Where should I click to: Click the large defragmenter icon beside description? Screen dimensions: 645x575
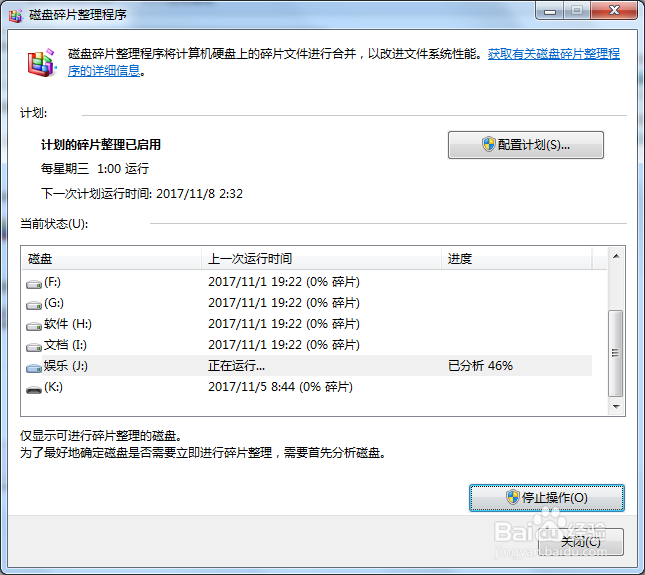[42, 63]
